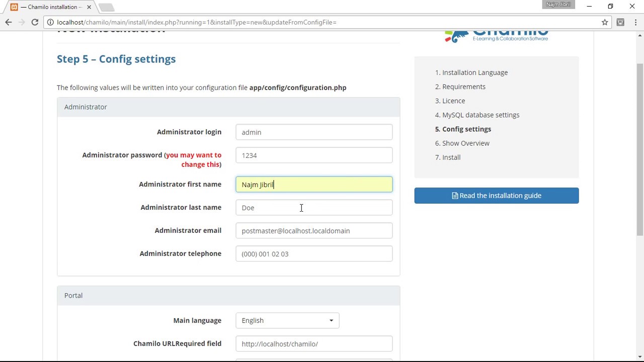The height and width of the screenshot is (362, 644).
Task: Click the browser extension icon beside the star
Action: 620,22
